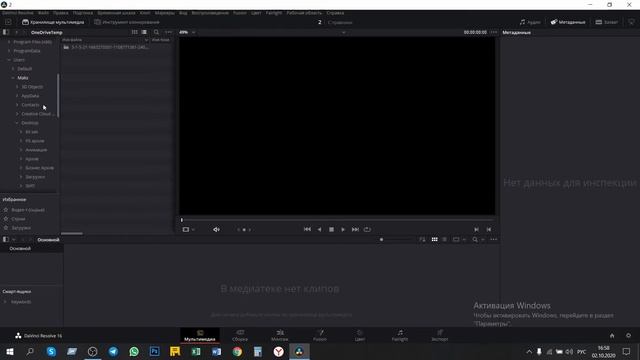The width and height of the screenshot is (640, 360).
Task: Click the viewer mode icon below preview
Action: pyautogui.click(x=186, y=229)
